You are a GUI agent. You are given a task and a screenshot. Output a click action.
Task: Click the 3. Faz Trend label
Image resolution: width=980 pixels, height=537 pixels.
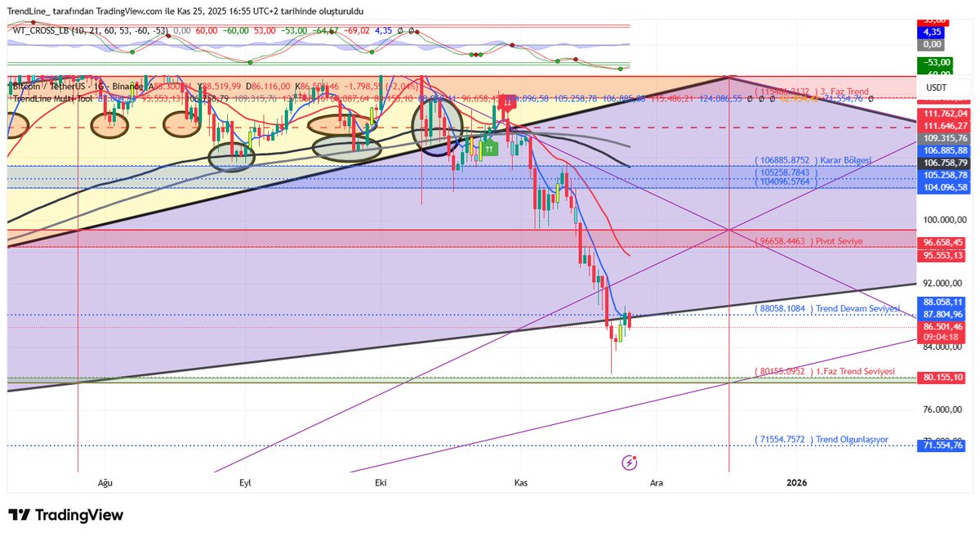[x=812, y=92]
